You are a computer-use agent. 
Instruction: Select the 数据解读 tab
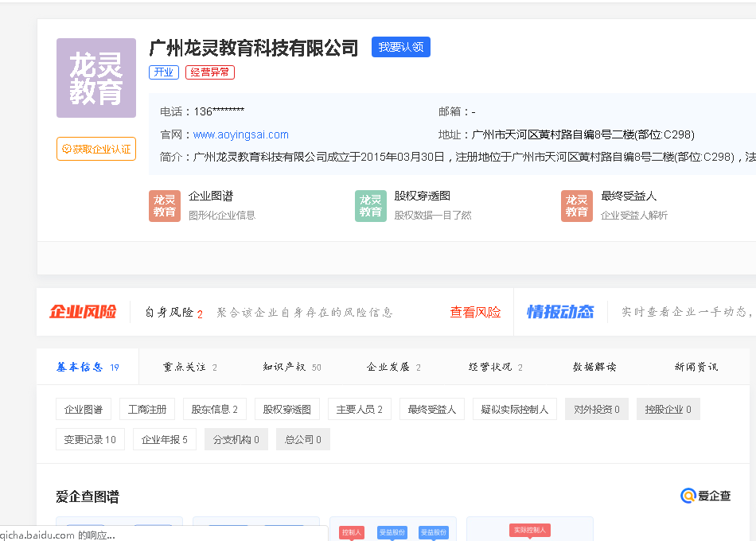594,367
